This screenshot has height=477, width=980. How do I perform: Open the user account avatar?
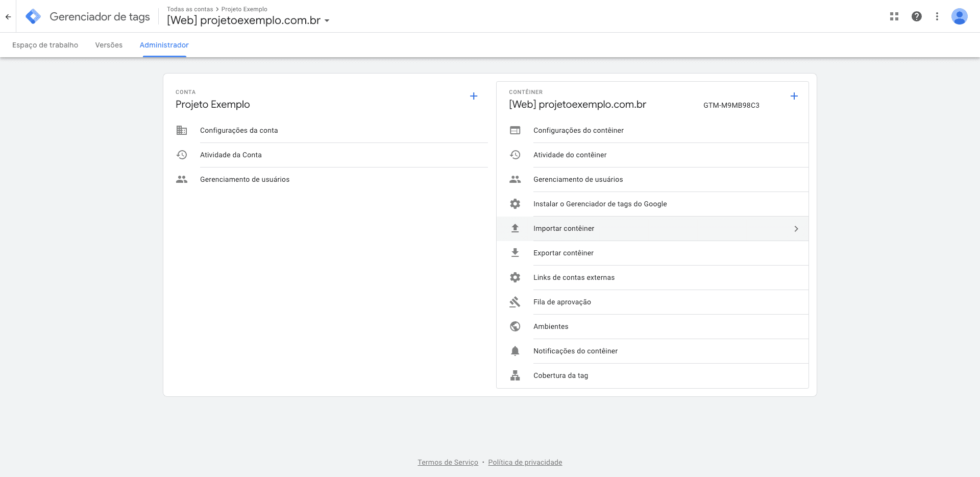click(960, 16)
